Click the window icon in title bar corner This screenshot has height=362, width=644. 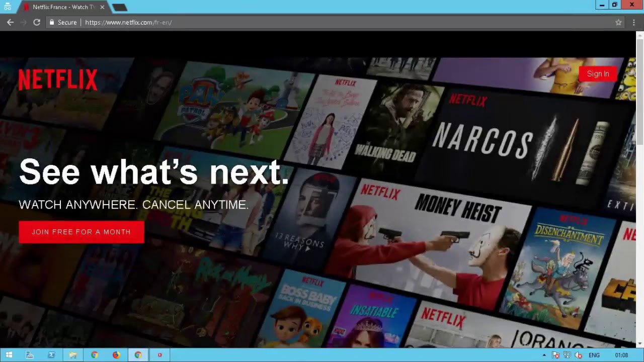tap(7, 7)
